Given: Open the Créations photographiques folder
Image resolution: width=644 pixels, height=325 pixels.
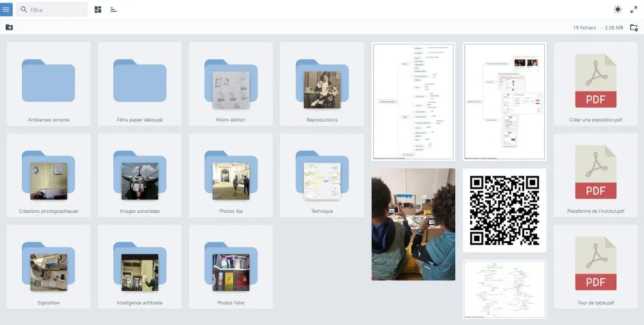Looking at the screenshot, I should point(48,175).
